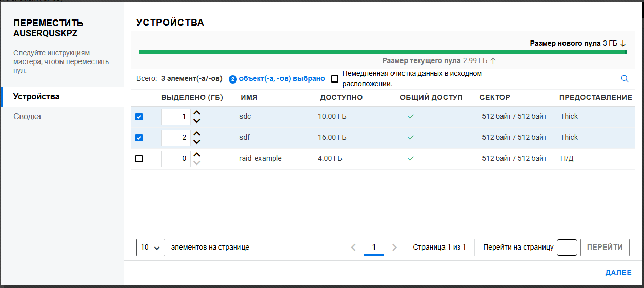Increase allocated GB for sdf
The height and width of the screenshot is (288, 644).
(197, 134)
